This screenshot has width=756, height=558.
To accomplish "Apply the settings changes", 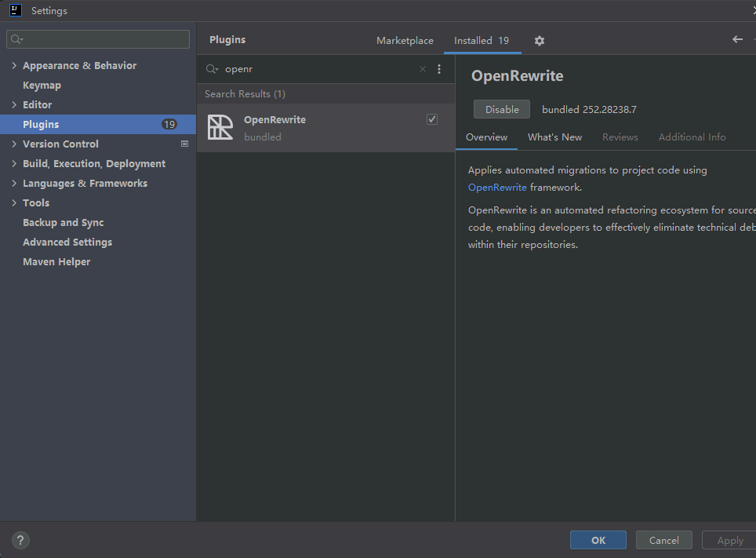I will coord(728,540).
